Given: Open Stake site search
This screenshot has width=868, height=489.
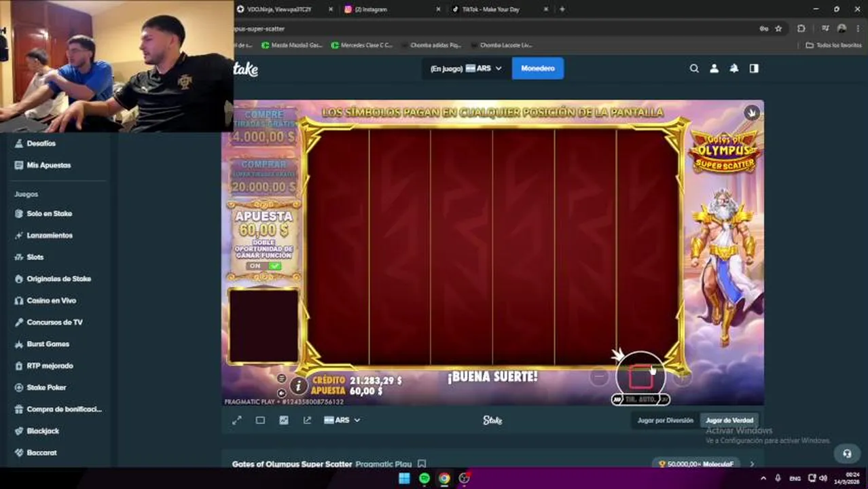Looking at the screenshot, I should point(694,69).
